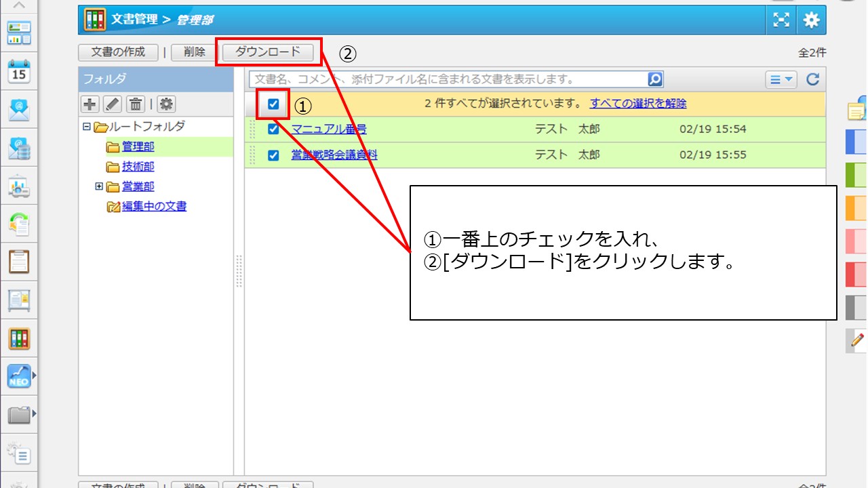Click 文書の作成 button above folder panel
Screen dimensions: 868x488
tap(118, 52)
